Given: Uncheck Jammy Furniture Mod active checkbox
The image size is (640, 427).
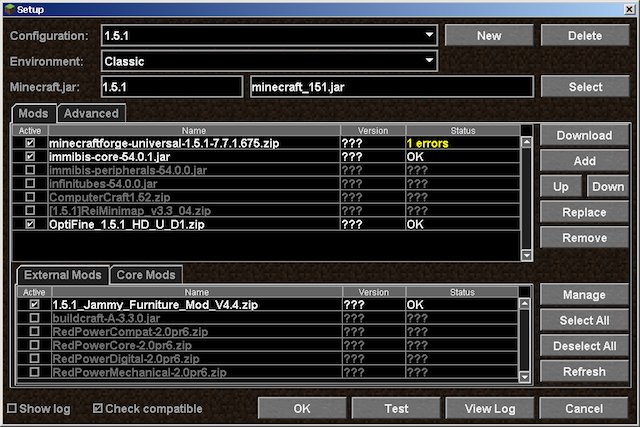Looking at the screenshot, I should [x=35, y=304].
